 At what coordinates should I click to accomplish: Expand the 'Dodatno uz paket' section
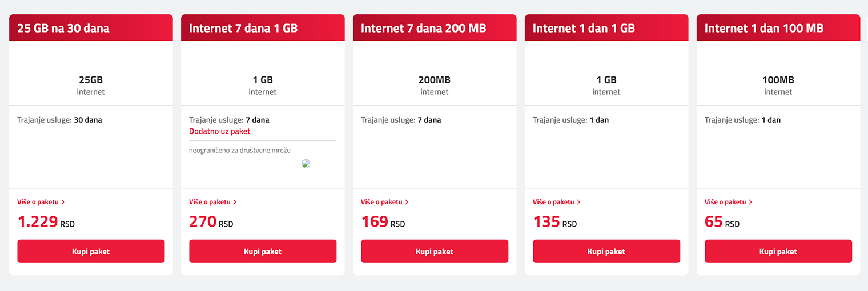(x=220, y=131)
